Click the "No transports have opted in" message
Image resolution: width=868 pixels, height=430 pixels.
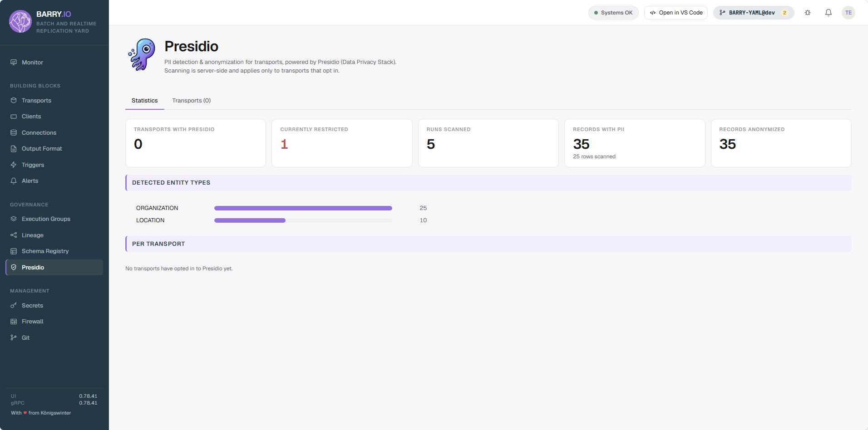(179, 269)
